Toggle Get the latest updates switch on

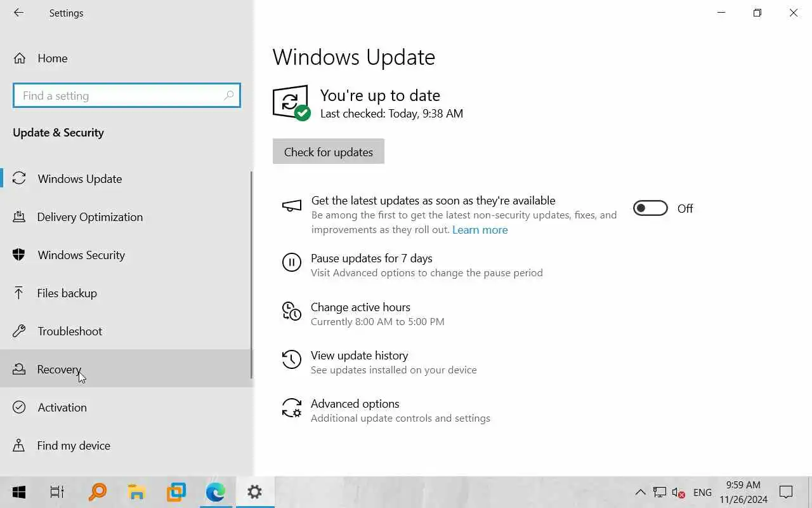point(650,208)
